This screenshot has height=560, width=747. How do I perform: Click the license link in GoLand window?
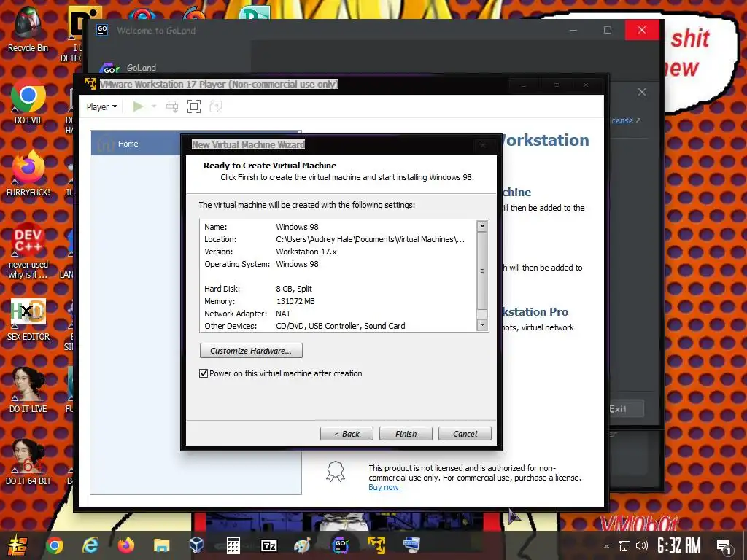(626, 120)
